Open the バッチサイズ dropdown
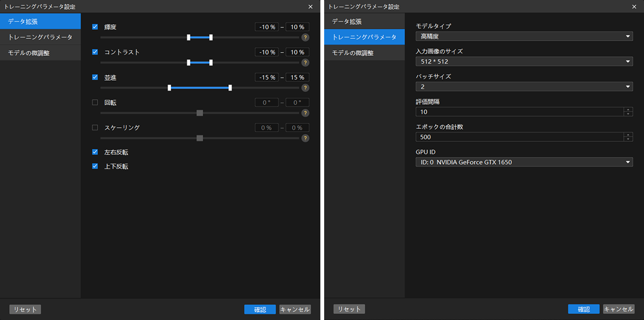644x320 pixels. pyautogui.click(x=524, y=87)
